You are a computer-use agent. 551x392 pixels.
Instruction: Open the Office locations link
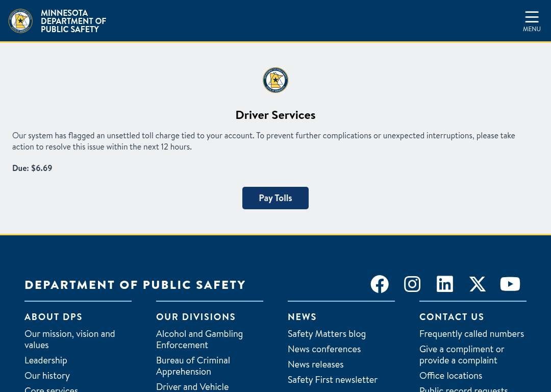(x=450, y=376)
